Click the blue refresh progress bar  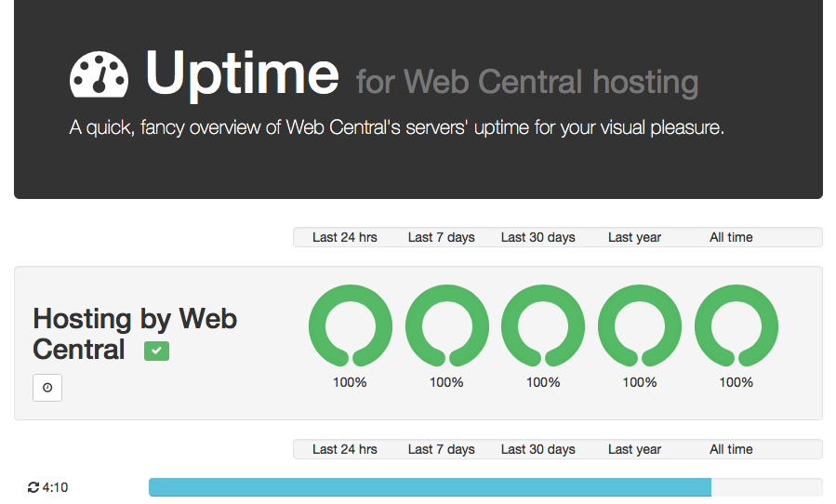[430, 487]
